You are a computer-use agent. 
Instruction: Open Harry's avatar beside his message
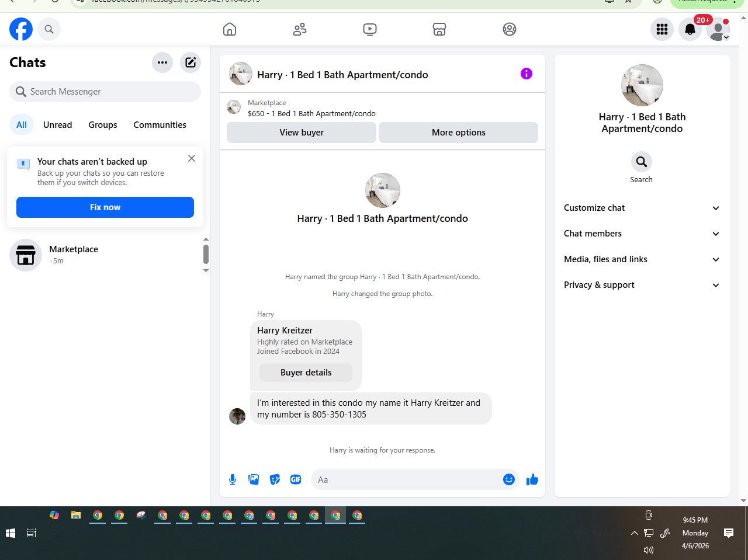[x=237, y=416]
